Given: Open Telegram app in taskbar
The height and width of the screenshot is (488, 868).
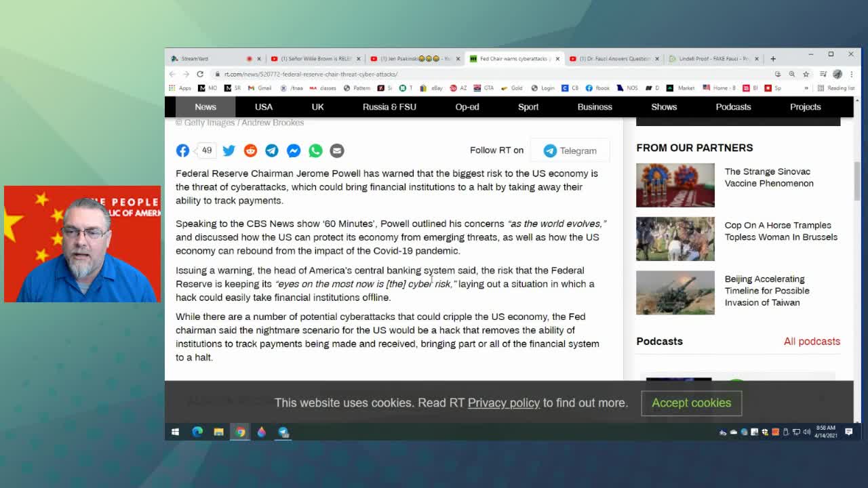Looking at the screenshot, I should tap(283, 432).
